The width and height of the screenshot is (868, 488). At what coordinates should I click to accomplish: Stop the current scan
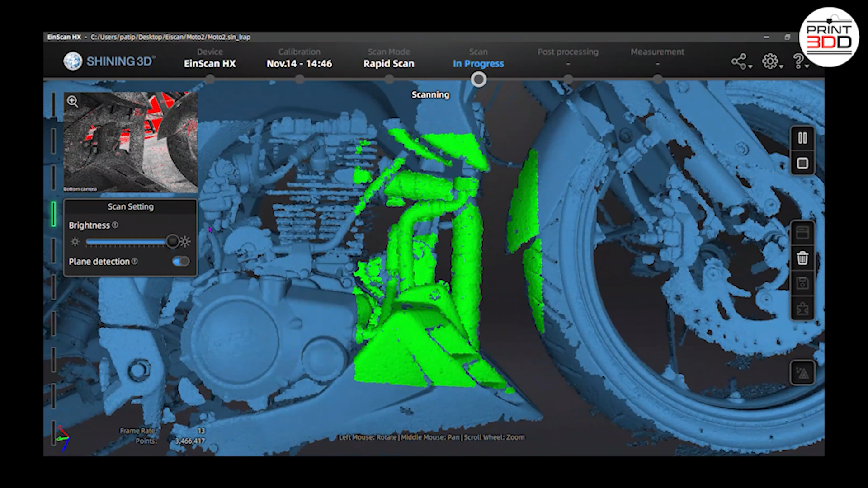[x=802, y=163]
